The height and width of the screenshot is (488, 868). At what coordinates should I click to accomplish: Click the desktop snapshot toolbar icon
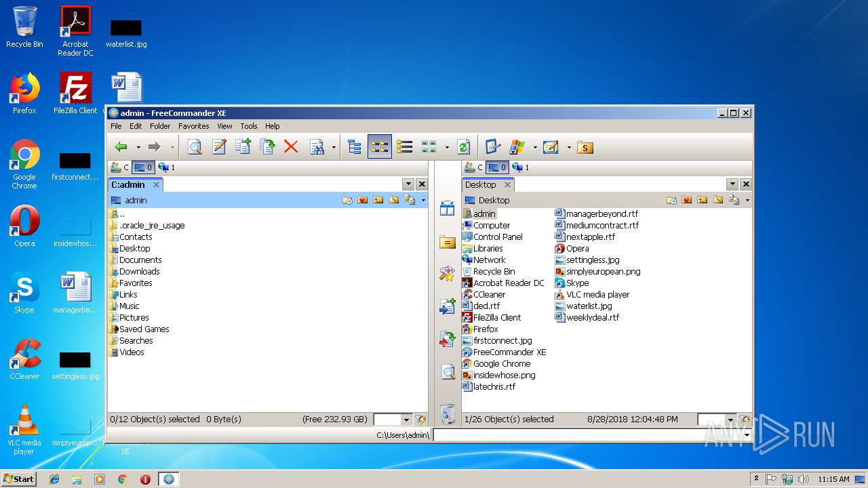pyautogui.click(x=493, y=147)
